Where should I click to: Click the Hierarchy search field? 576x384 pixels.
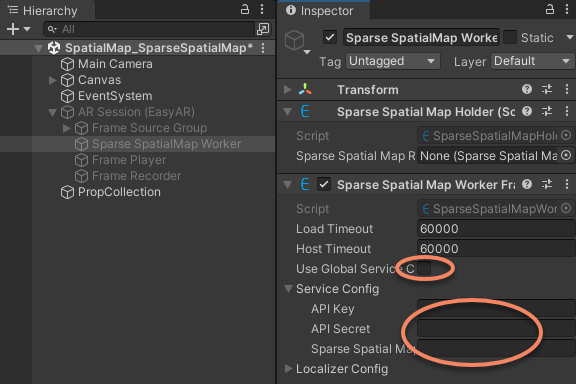pos(149,29)
